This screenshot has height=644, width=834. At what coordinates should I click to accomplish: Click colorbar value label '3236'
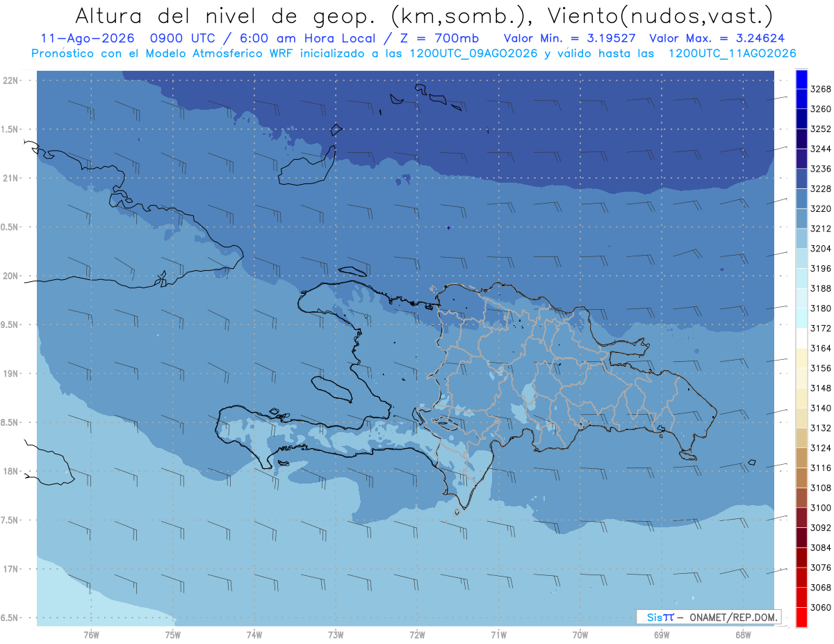[821, 169]
